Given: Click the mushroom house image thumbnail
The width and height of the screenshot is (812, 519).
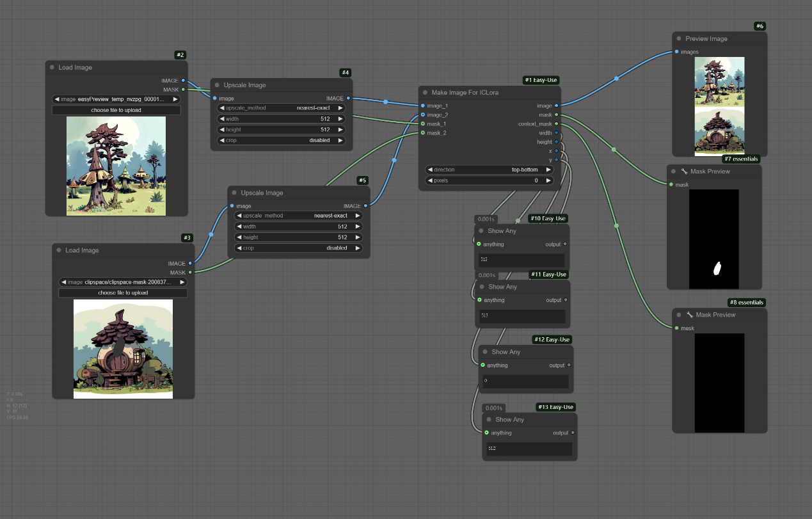Looking at the screenshot, I should pos(123,349).
